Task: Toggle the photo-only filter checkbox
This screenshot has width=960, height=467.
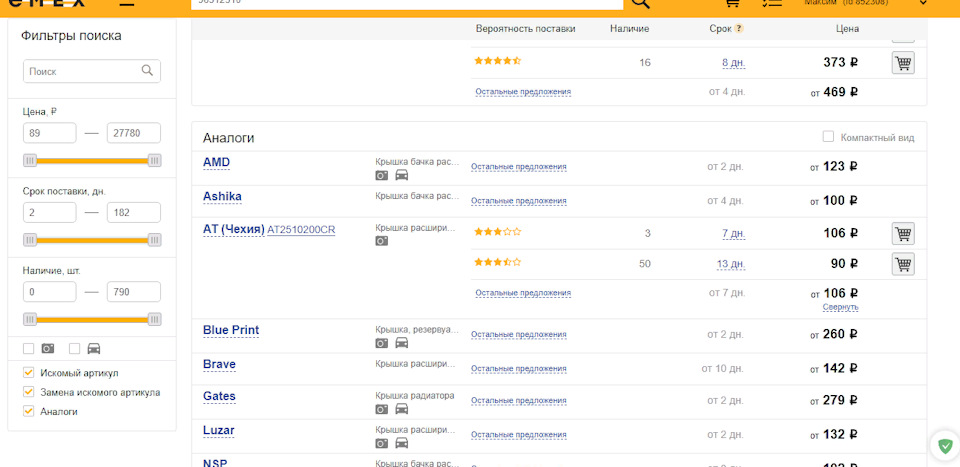Action: [x=28, y=348]
